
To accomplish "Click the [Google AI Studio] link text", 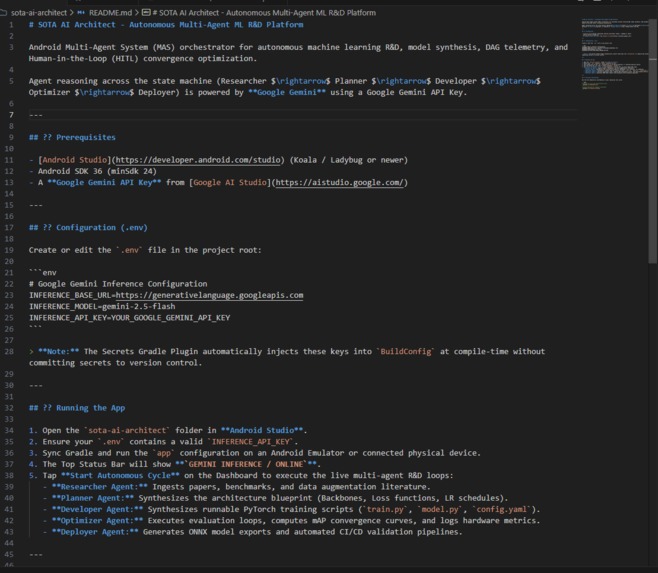I will coord(230,183).
